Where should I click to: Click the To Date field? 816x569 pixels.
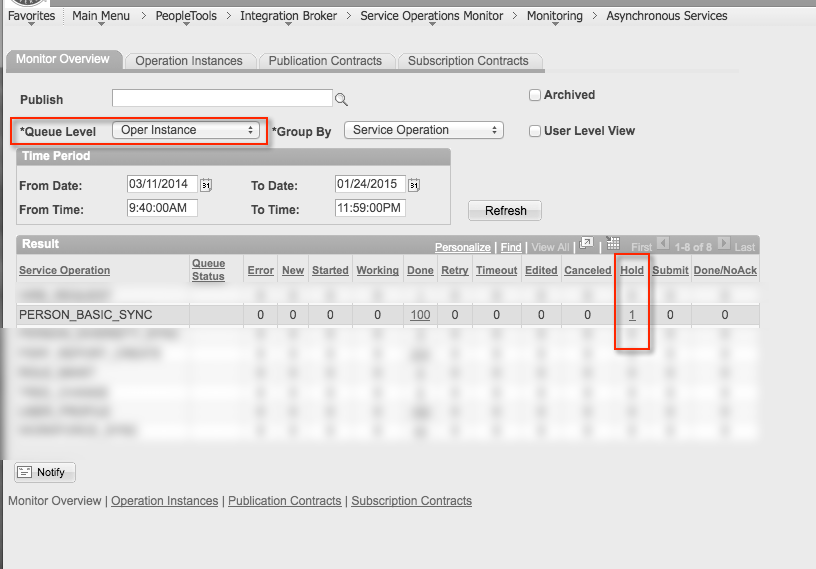point(370,184)
